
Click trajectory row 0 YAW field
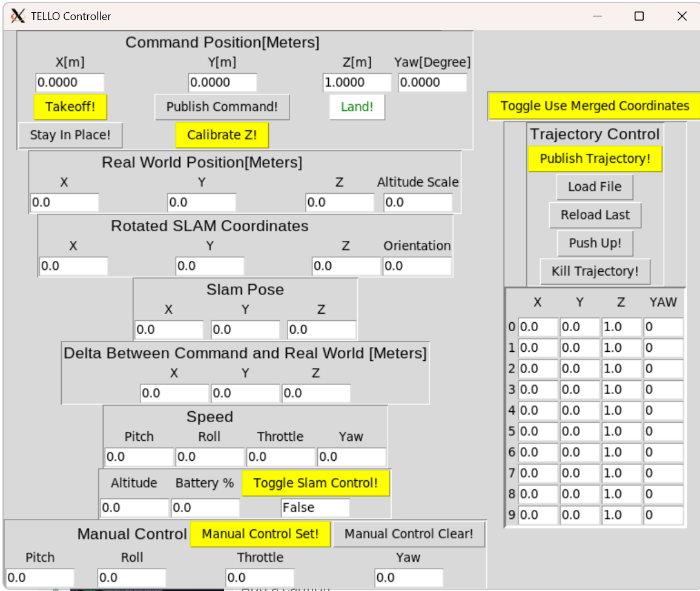coord(664,327)
